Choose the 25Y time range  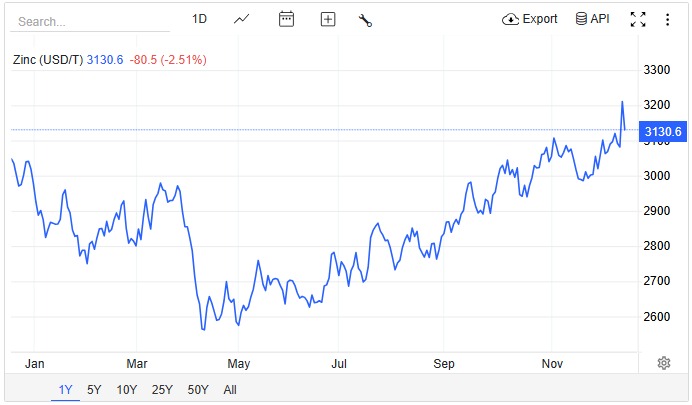162,390
